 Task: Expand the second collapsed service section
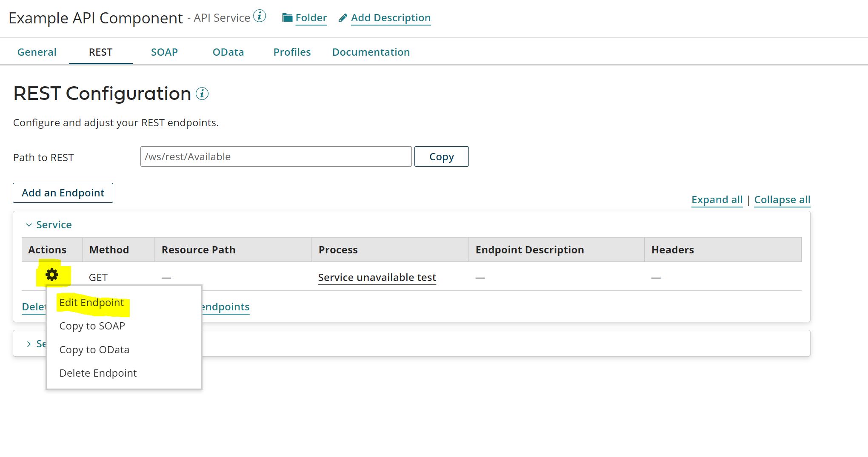29,344
